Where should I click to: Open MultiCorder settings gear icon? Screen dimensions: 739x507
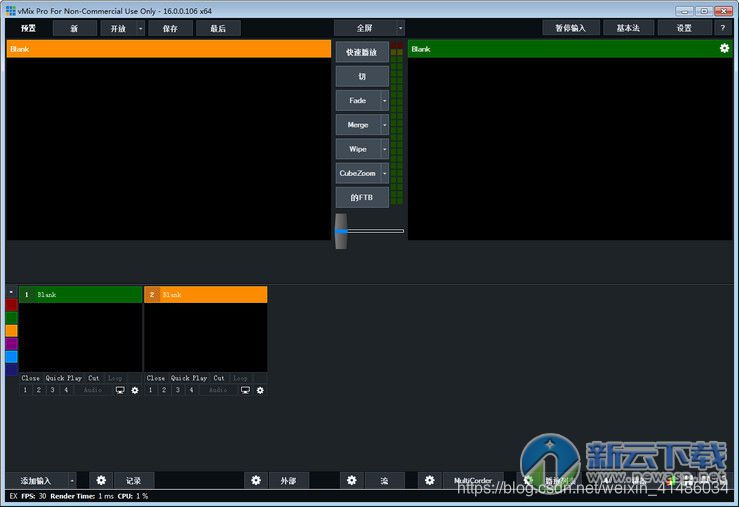click(x=429, y=480)
